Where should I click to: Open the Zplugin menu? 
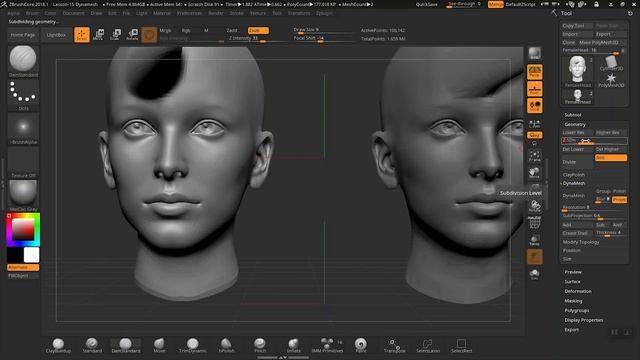[324, 13]
